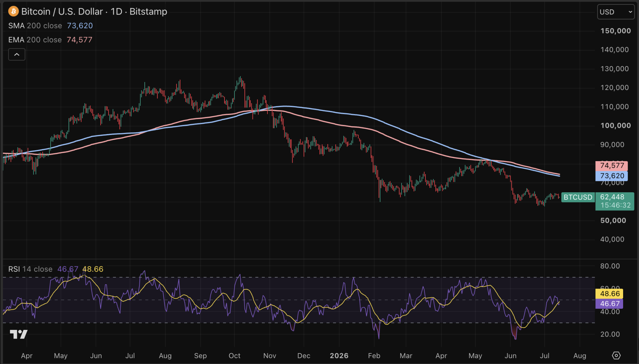Click the Aug label at right of time axis
Viewport: 639px width, 364px height.
(580, 356)
